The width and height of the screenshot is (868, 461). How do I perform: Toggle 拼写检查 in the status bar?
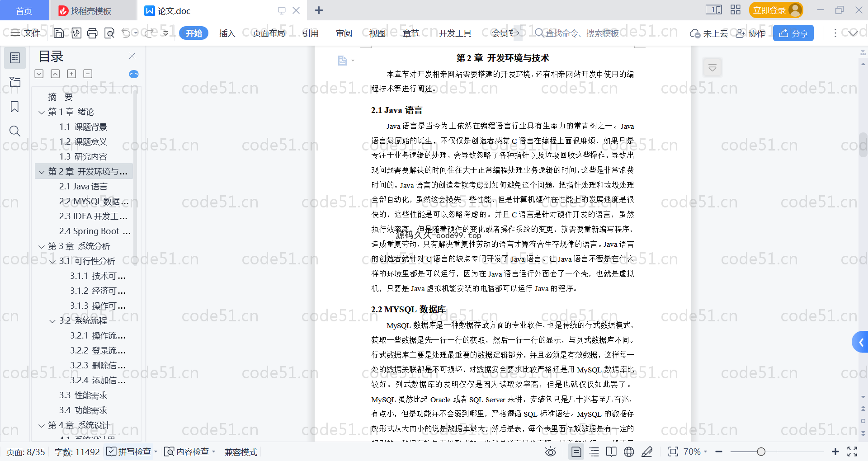coord(129,452)
